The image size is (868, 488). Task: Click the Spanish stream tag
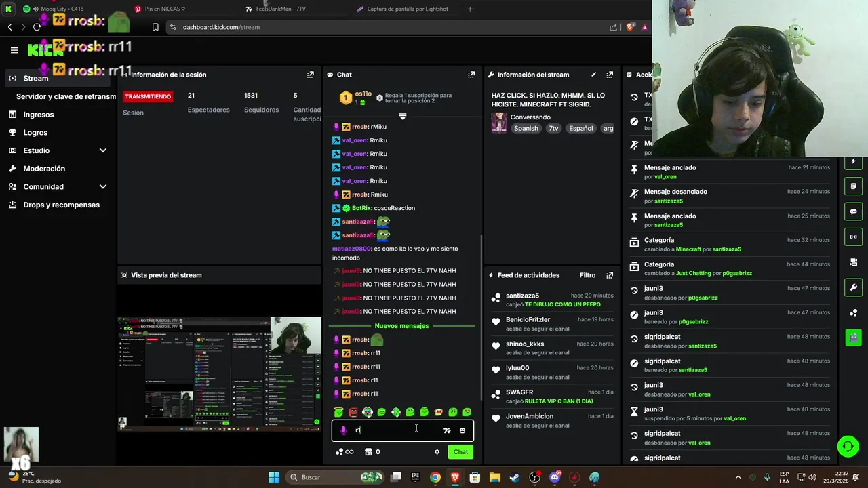pos(526,128)
